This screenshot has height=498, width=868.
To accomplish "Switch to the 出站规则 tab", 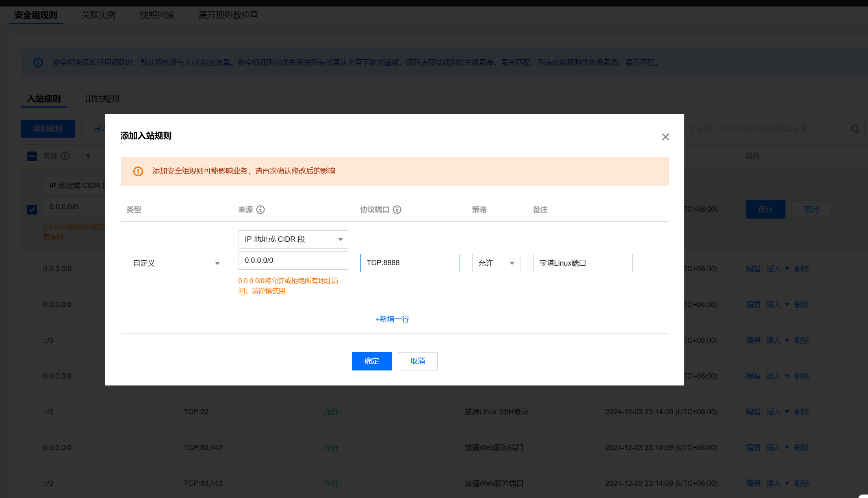I will (102, 99).
